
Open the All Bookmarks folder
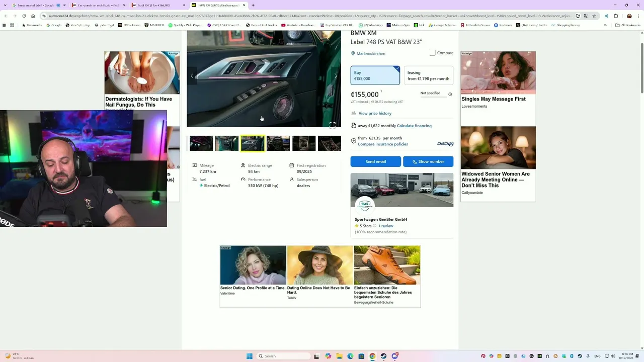click(628, 25)
